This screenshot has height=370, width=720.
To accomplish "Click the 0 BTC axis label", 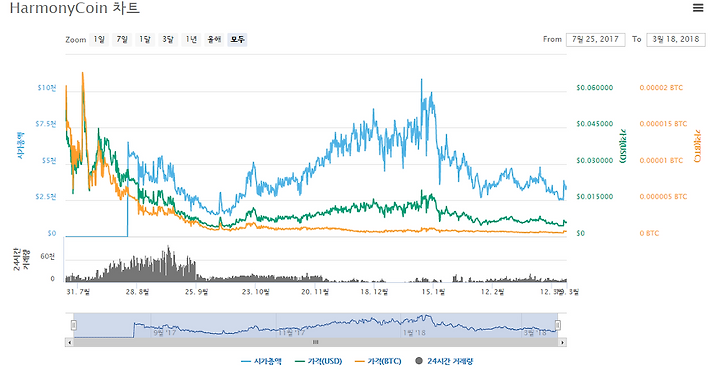I will pyautogui.click(x=649, y=234).
